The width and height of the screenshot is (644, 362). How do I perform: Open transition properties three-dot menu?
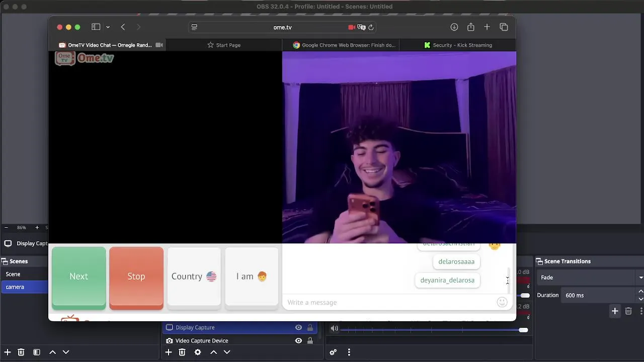(641, 311)
